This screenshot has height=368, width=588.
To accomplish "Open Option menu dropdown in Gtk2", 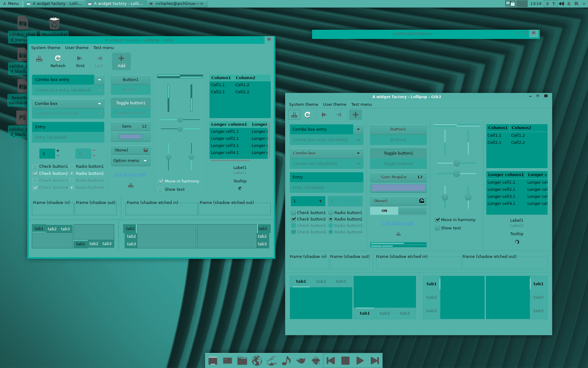I will click(130, 160).
